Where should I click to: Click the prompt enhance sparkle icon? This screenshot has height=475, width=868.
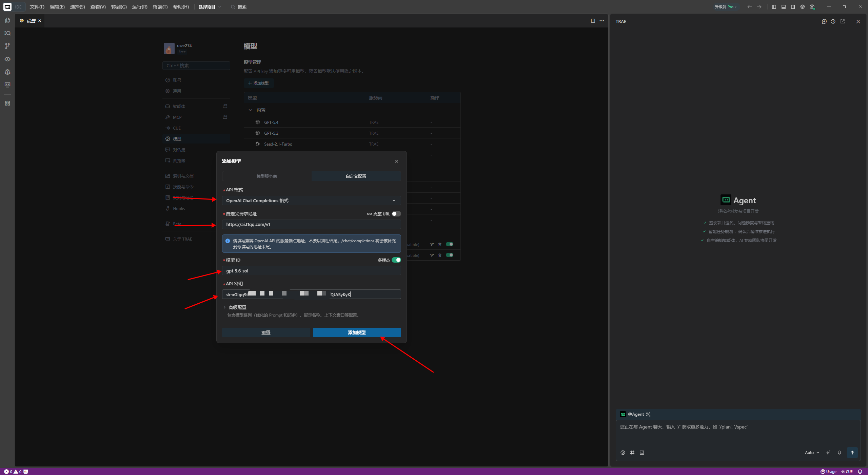(x=828, y=453)
